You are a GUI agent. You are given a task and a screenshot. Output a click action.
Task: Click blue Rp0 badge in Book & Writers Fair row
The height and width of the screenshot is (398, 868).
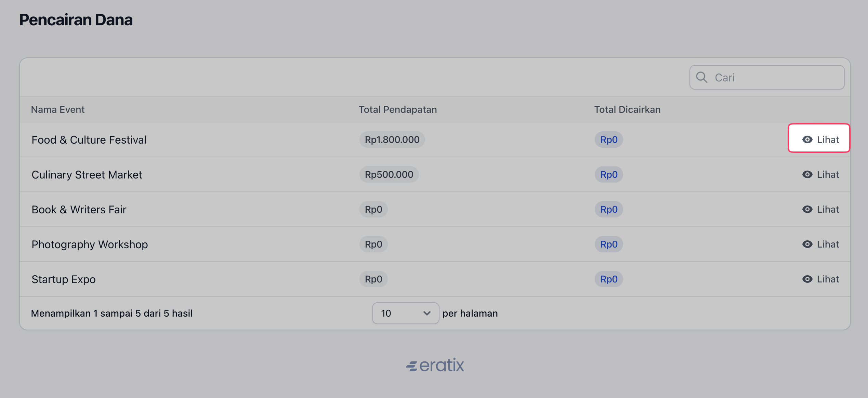[x=609, y=209]
